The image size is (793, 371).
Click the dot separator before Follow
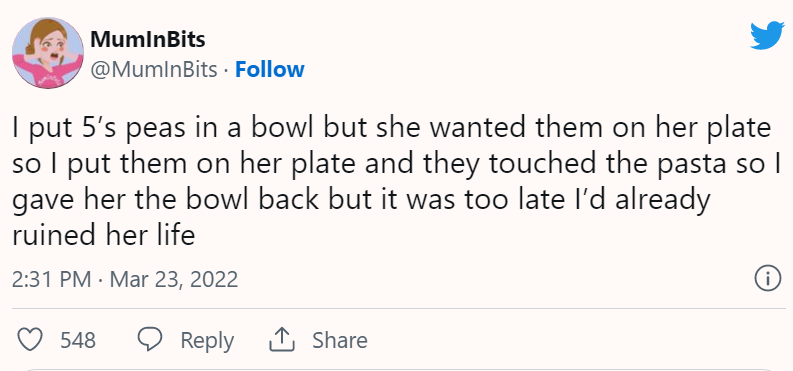tap(226, 70)
